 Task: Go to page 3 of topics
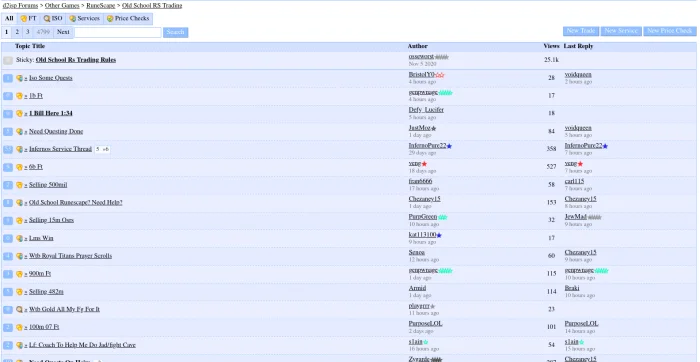(x=27, y=32)
